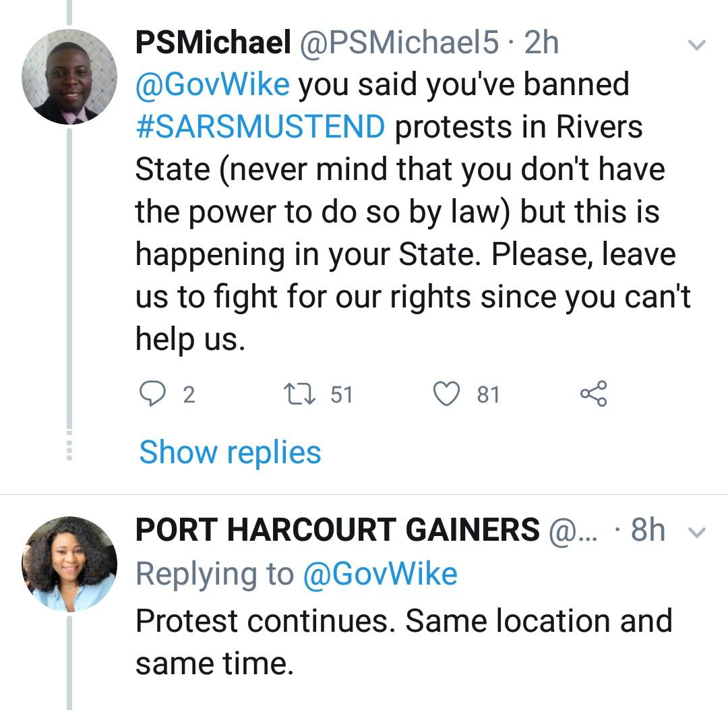728x710 pixels.
Task: Share PSMichael's tweet via share icon
Action: pyautogui.click(x=593, y=394)
